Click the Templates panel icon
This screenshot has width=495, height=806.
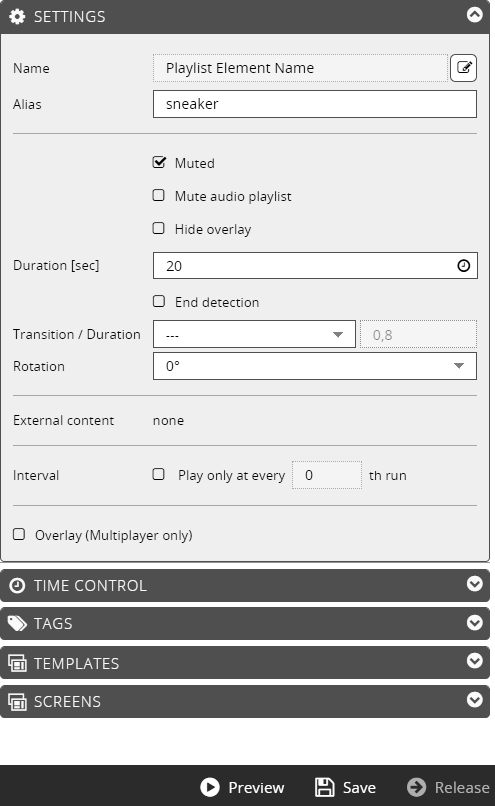click(x=17, y=663)
